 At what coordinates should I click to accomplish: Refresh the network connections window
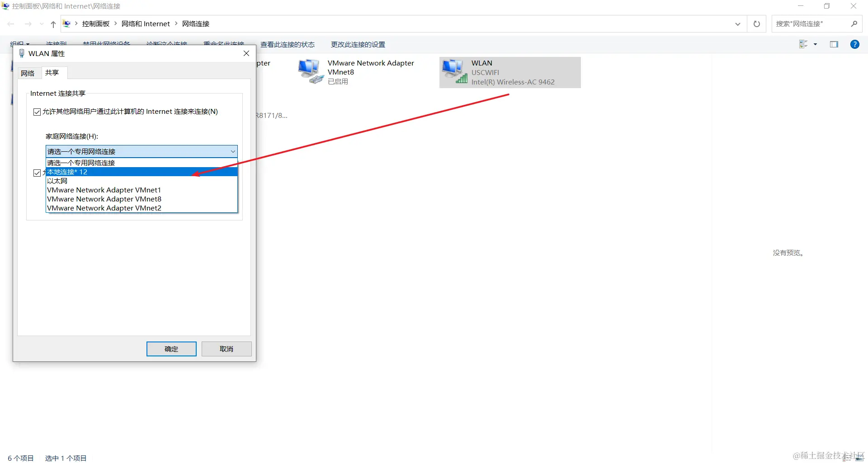(757, 24)
